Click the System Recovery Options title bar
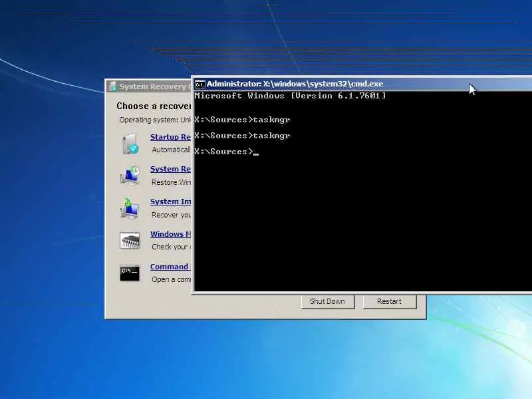 (x=148, y=86)
